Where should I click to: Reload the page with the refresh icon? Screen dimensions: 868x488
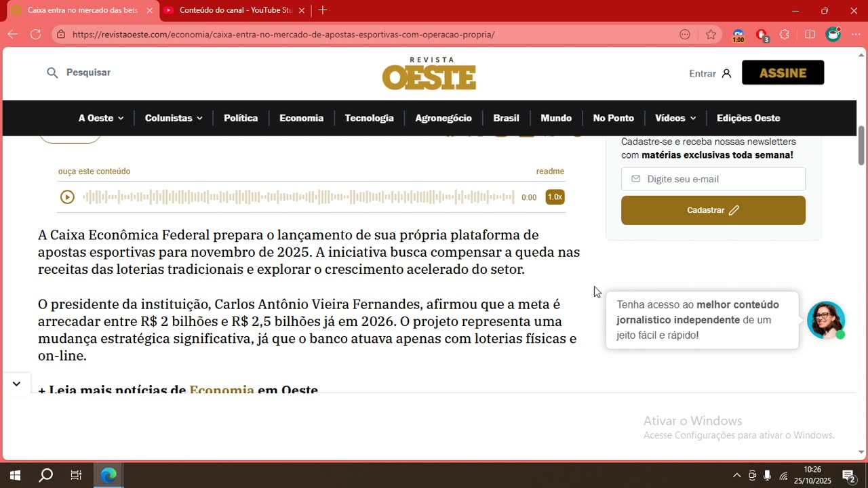35,35
